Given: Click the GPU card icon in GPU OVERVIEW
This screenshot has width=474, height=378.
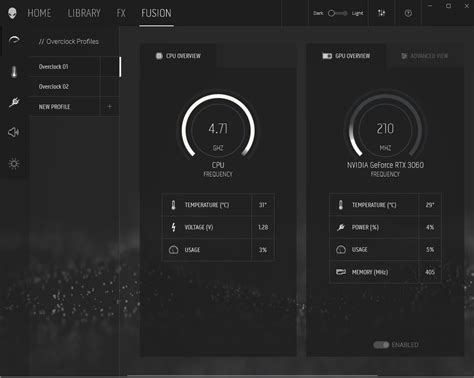Looking at the screenshot, I should (327, 56).
